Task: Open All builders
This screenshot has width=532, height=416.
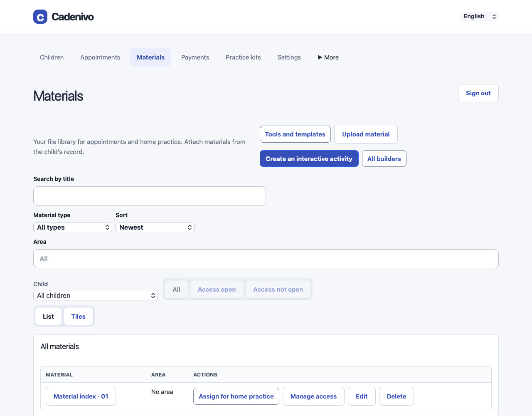Action: [384, 158]
